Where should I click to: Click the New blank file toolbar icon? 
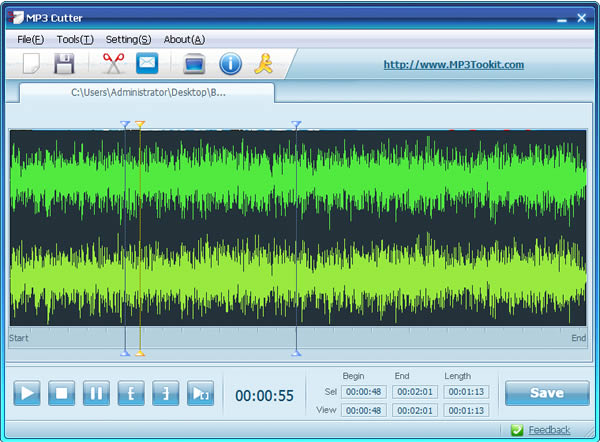point(31,64)
